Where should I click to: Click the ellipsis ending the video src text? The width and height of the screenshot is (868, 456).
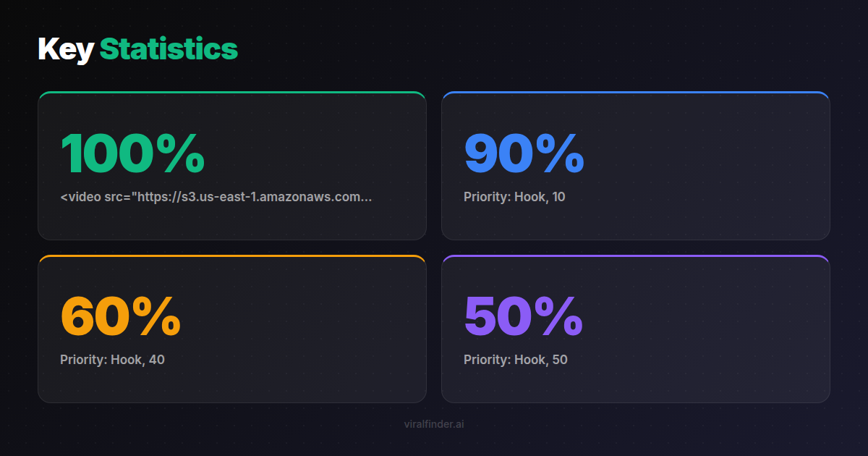tap(367, 199)
